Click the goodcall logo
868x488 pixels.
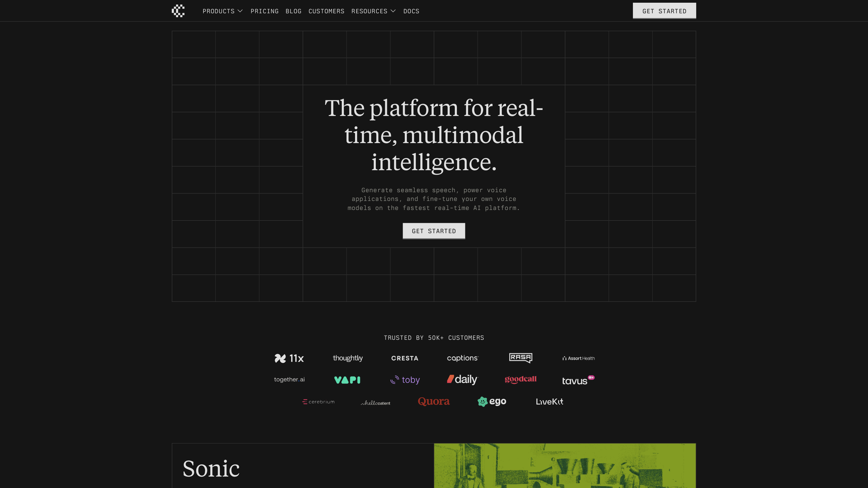coord(520,380)
